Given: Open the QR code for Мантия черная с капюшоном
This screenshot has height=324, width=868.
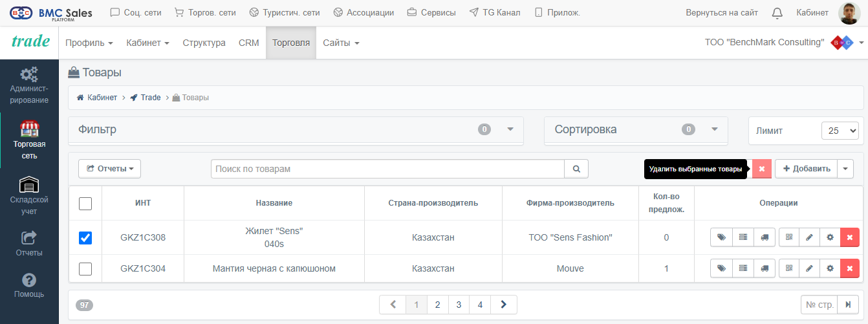Looking at the screenshot, I should coord(789,268).
